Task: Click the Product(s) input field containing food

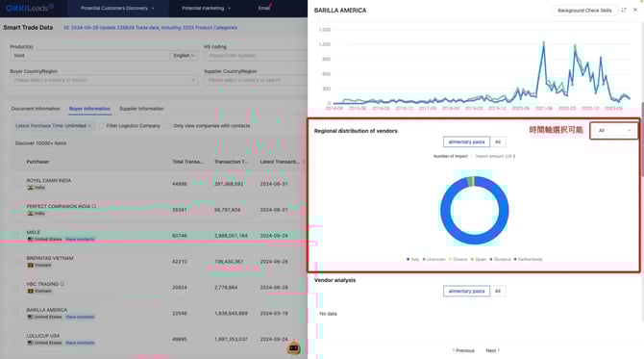Action: point(89,56)
